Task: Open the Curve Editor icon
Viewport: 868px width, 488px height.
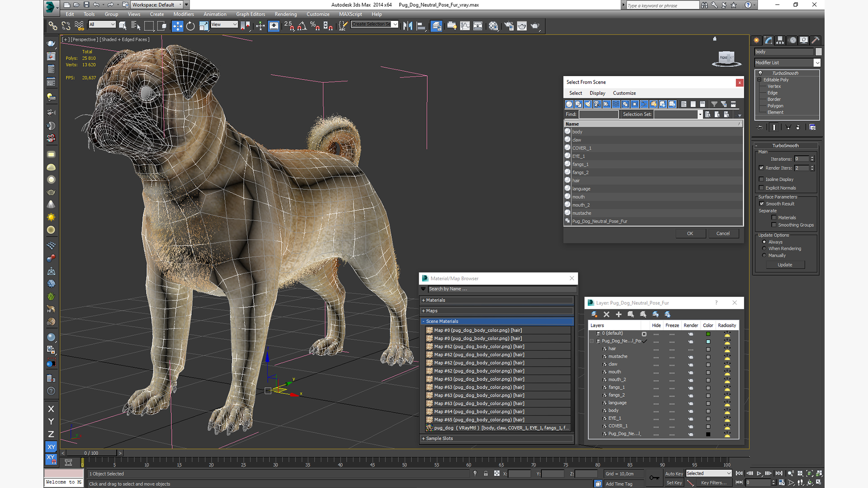Action: (465, 26)
